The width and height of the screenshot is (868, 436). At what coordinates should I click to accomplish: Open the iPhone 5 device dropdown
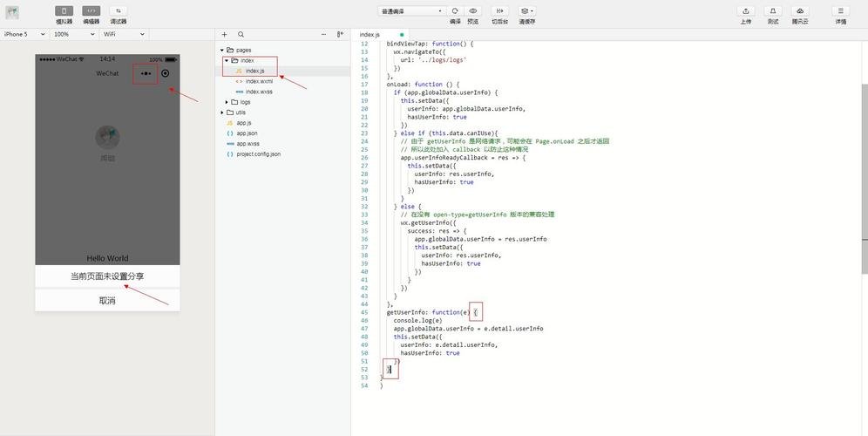(x=24, y=34)
